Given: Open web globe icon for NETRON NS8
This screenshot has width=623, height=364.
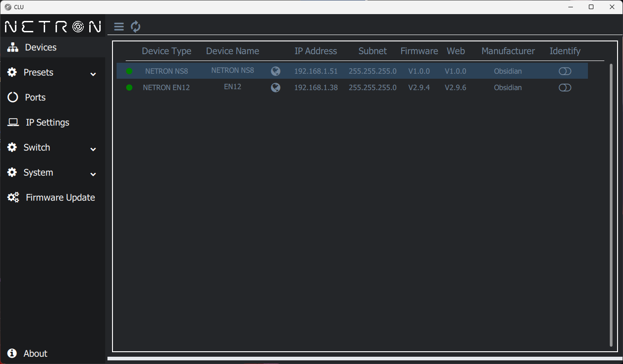Looking at the screenshot, I should [276, 71].
